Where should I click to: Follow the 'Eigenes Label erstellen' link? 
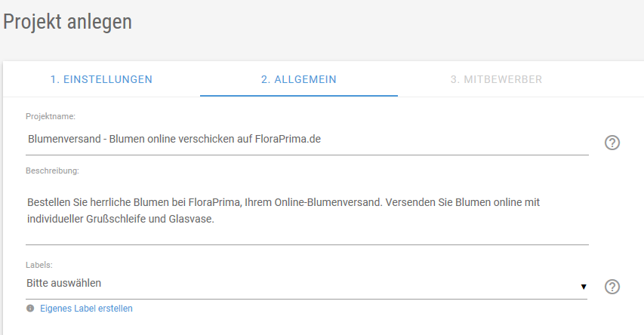point(86,309)
